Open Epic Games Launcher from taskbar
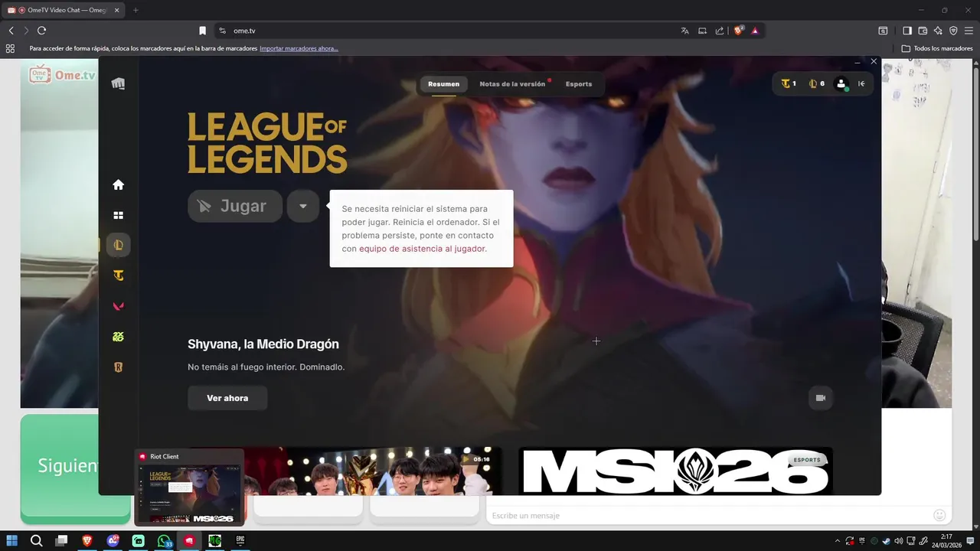Image resolution: width=980 pixels, height=551 pixels. 240,541
